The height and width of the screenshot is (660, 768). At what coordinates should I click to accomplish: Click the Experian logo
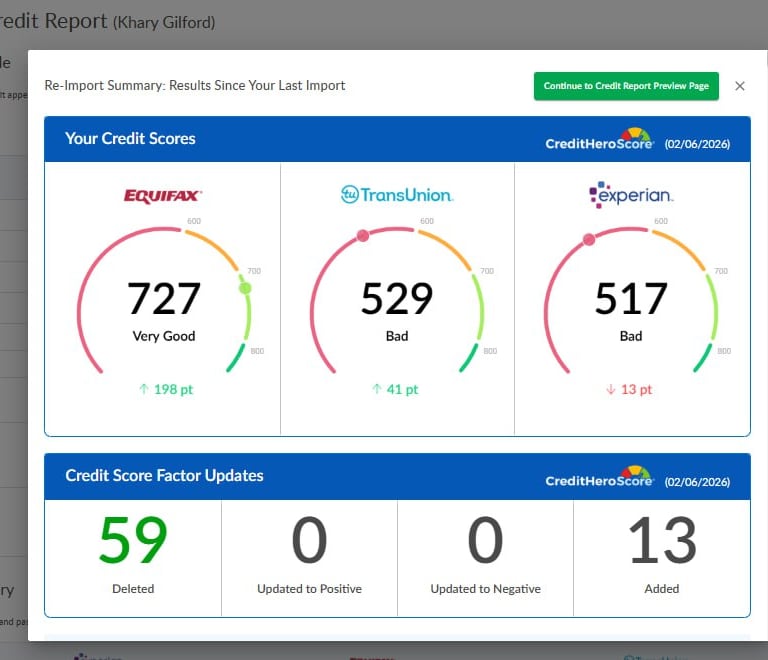[631, 195]
